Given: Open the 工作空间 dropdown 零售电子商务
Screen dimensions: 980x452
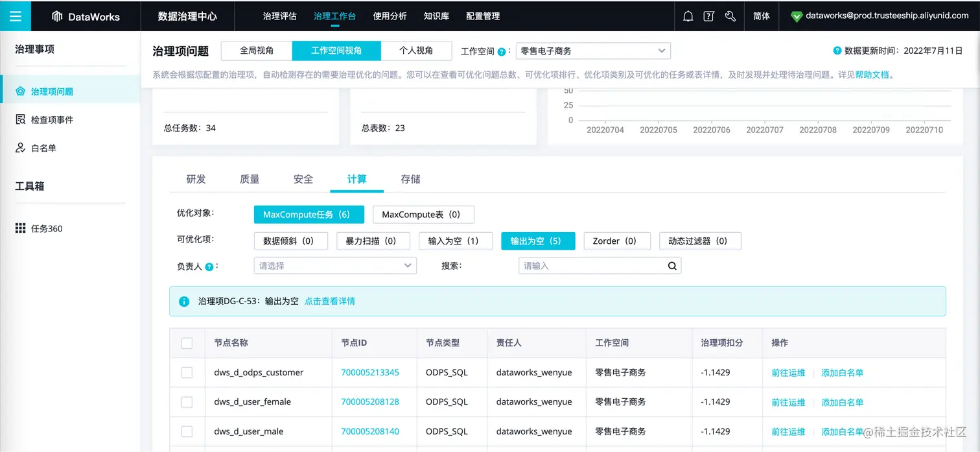Looking at the screenshot, I should [x=593, y=51].
